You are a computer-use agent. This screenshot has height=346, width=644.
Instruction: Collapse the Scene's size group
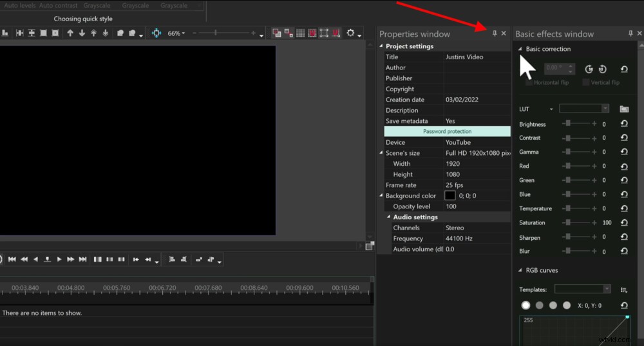381,152
